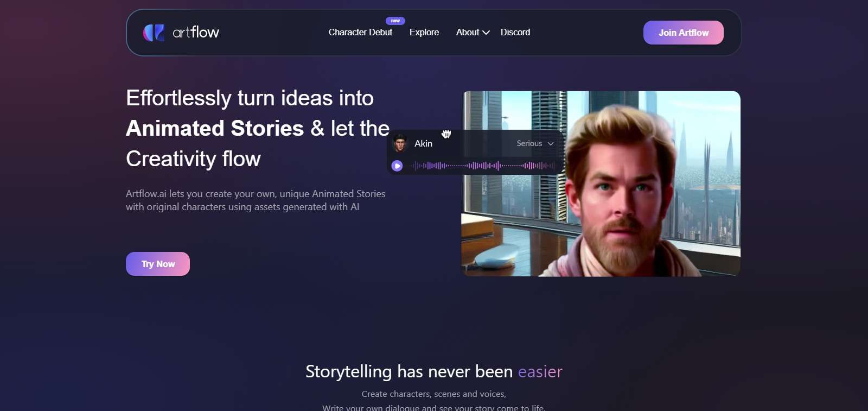Play the Akin voice audio clip
The height and width of the screenshot is (411, 868).
pyautogui.click(x=397, y=166)
